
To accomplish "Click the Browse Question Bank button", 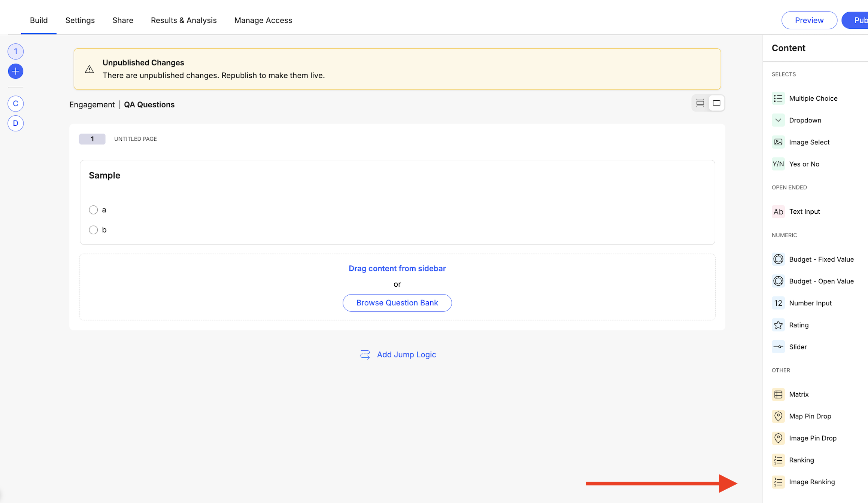I will point(397,303).
